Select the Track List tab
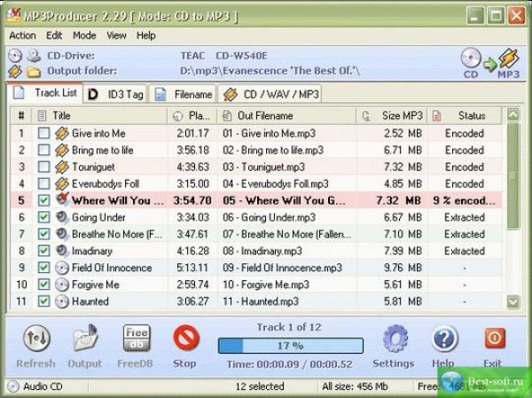Viewport: 532px width, 398px height. pos(44,92)
